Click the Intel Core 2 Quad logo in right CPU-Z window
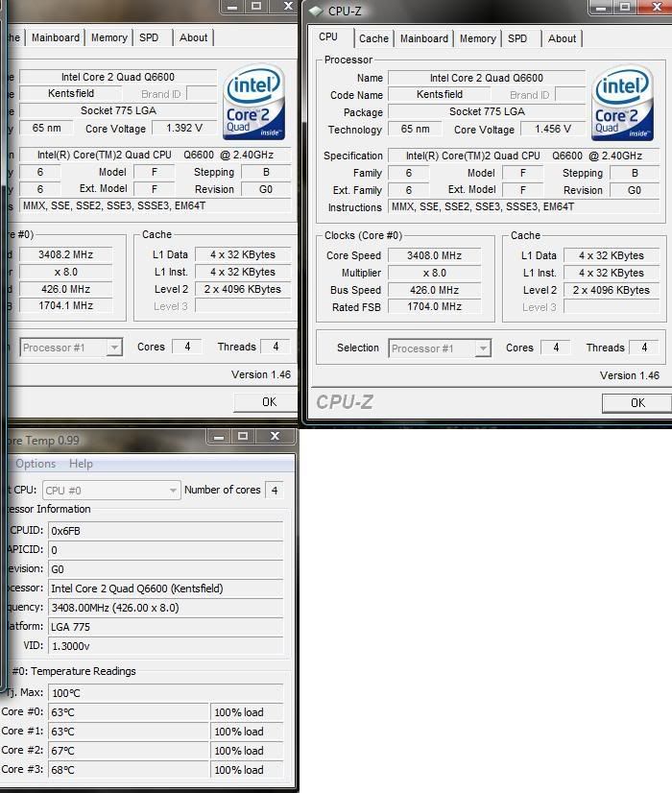The height and width of the screenshot is (793, 672). 628,104
